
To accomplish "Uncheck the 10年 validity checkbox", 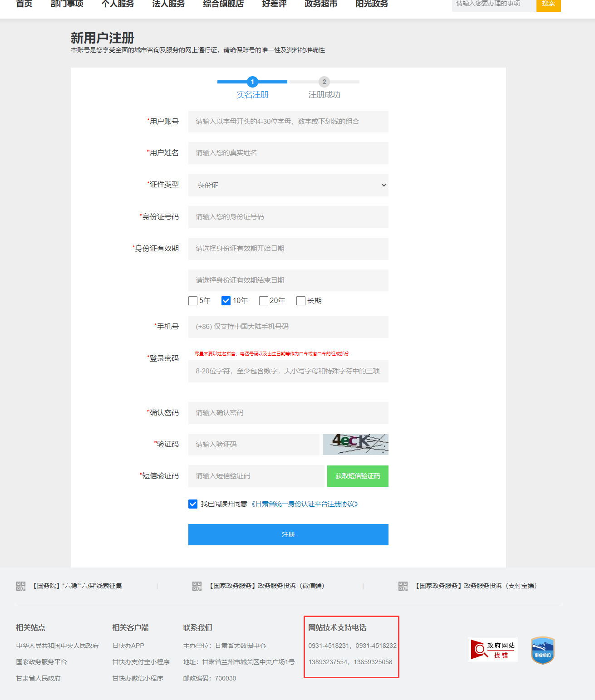I will [x=226, y=301].
